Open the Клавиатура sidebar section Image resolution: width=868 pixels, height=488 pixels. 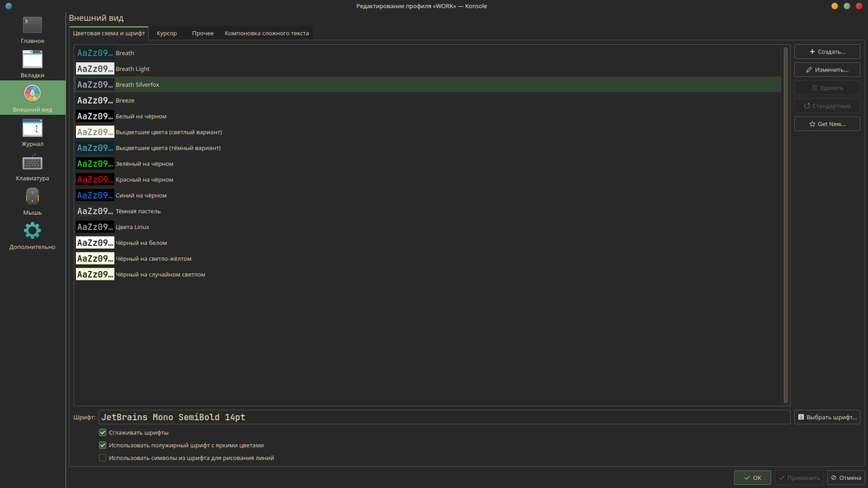tap(33, 167)
